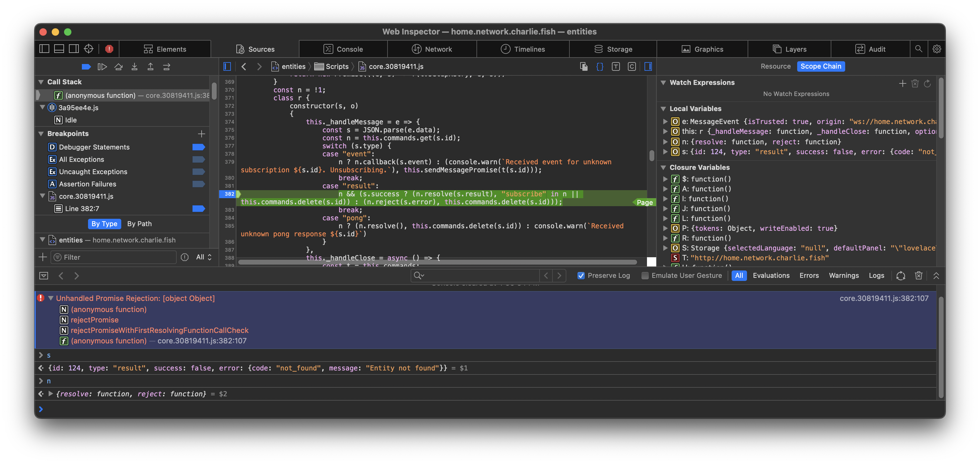Viewport: 980px width, 464px height.
Task: Collapse the Closure Variables section
Action: pyautogui.click(x=663, y=167)
